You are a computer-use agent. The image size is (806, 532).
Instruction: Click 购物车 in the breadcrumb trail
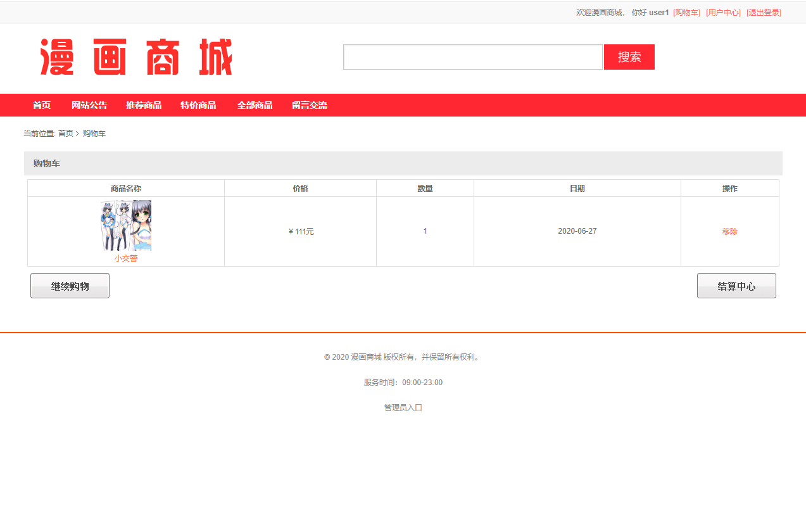(94, 134)
